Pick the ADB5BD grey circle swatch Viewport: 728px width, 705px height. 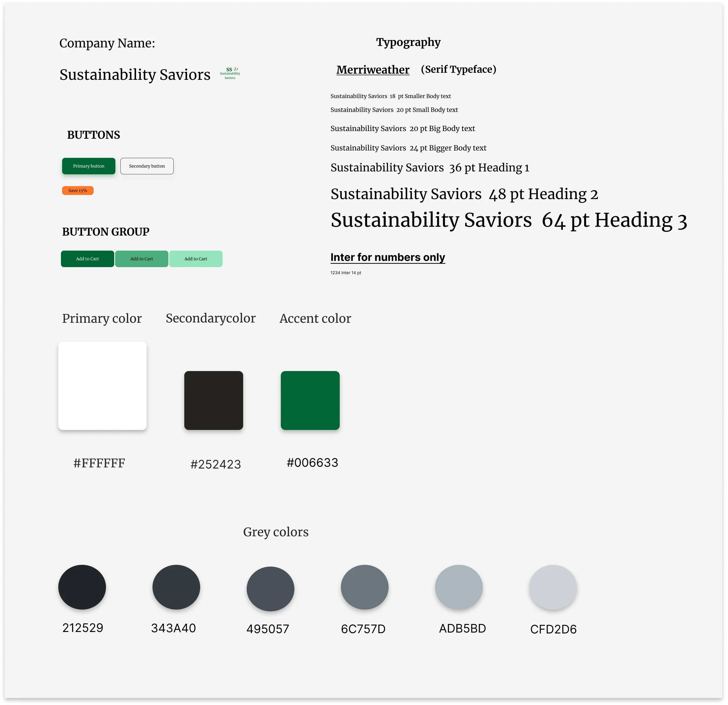[x=459, y=587]
